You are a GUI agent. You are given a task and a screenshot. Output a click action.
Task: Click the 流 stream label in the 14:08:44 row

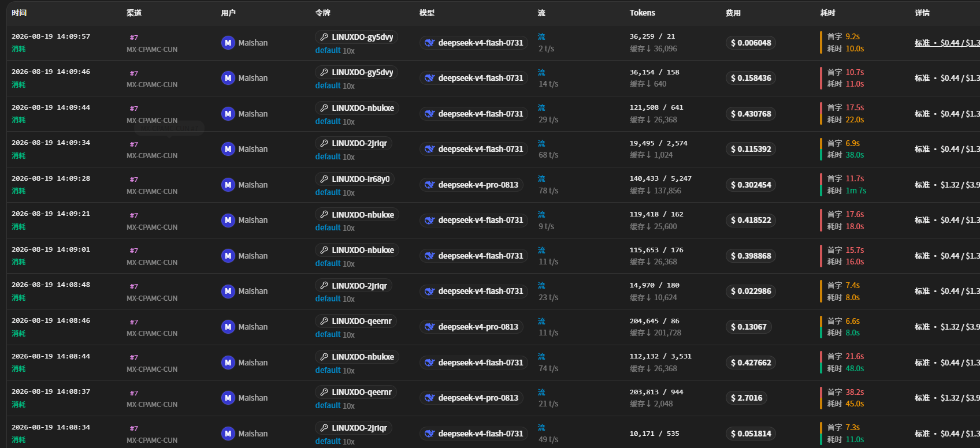click(541, 356)
